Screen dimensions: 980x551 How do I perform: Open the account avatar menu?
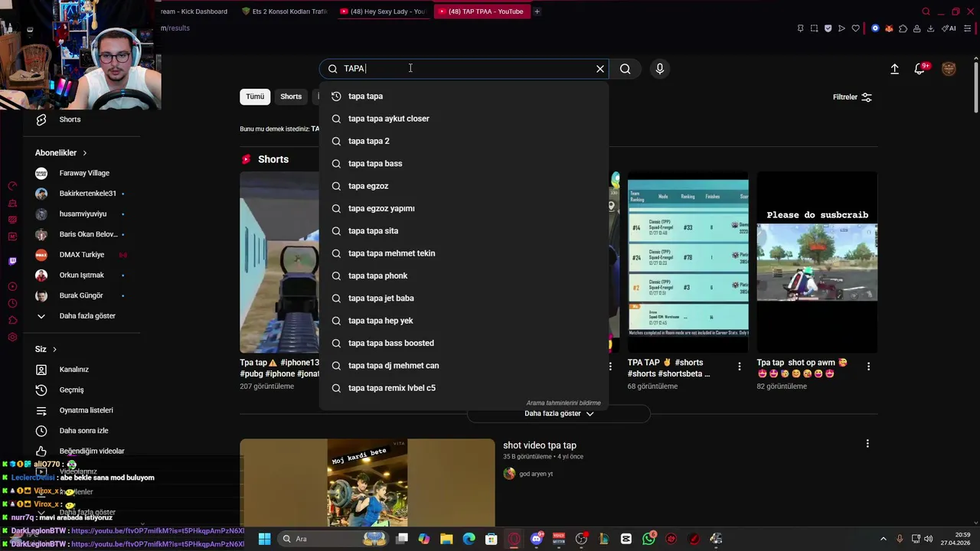(x=949, y=69)
